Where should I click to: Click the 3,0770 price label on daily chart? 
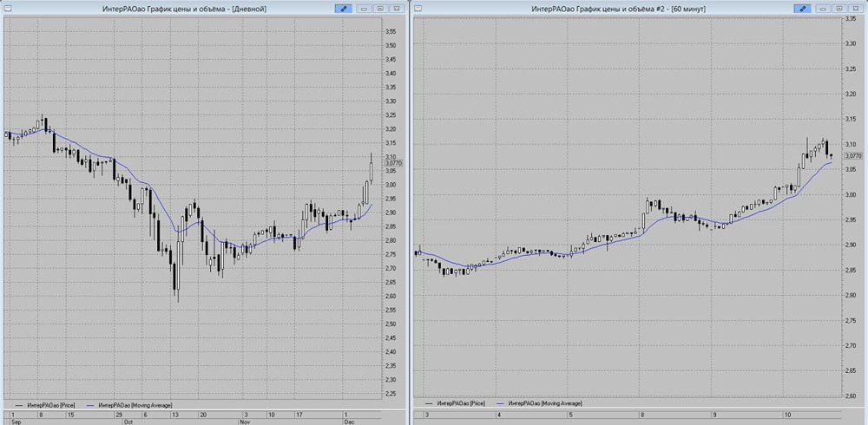click(x=394, y=163)
